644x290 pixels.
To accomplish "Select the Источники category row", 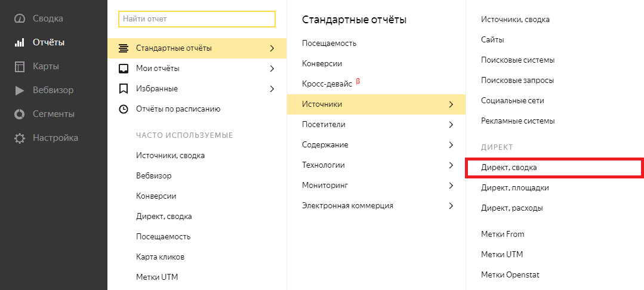I will click(376, 104).
